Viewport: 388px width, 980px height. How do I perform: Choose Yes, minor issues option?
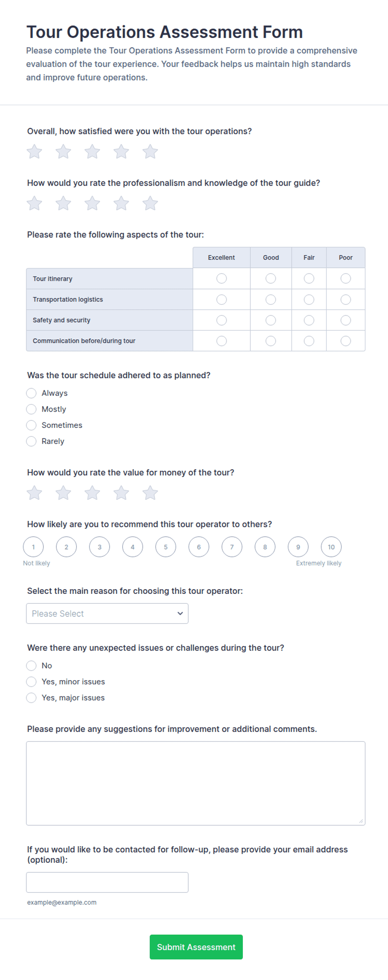click(x=31, y=681)
